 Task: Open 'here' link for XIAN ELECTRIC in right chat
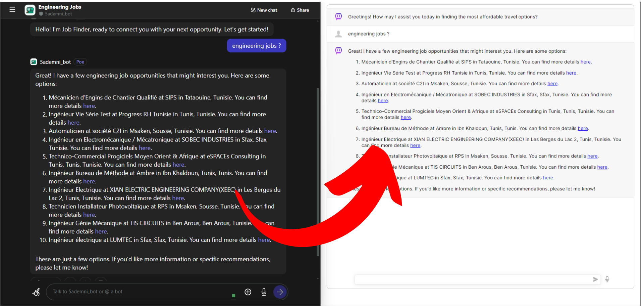pyautogui.click(x=415, y=145)
